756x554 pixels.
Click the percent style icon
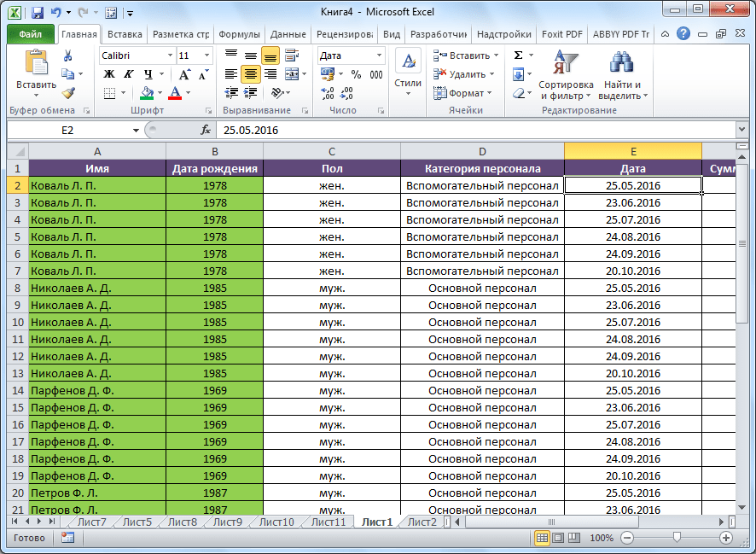point(356,74)
